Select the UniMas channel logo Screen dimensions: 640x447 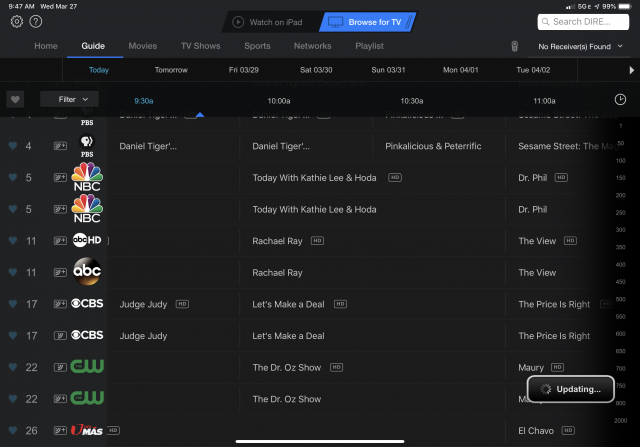click(x=87, y=430)
